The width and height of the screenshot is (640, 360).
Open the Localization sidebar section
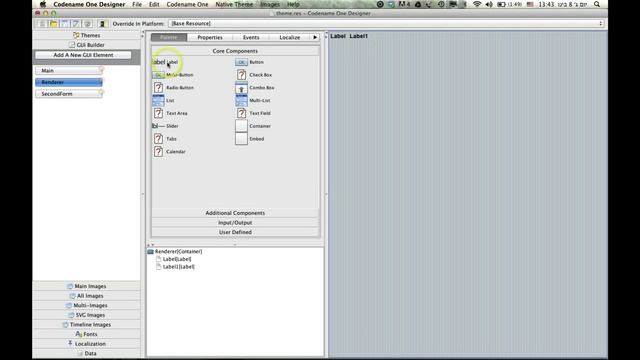click(87, 344)
